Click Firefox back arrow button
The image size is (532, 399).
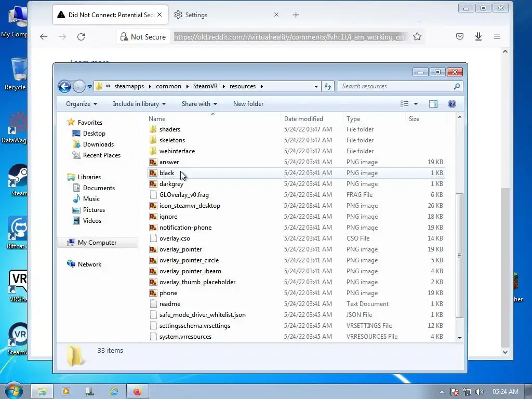pyautogui.click(x=44, y=37)
